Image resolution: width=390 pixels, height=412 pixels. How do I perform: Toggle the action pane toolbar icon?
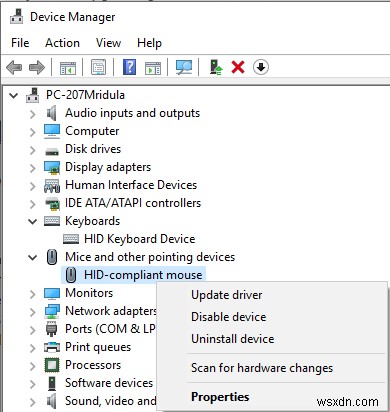click(153, 68)
